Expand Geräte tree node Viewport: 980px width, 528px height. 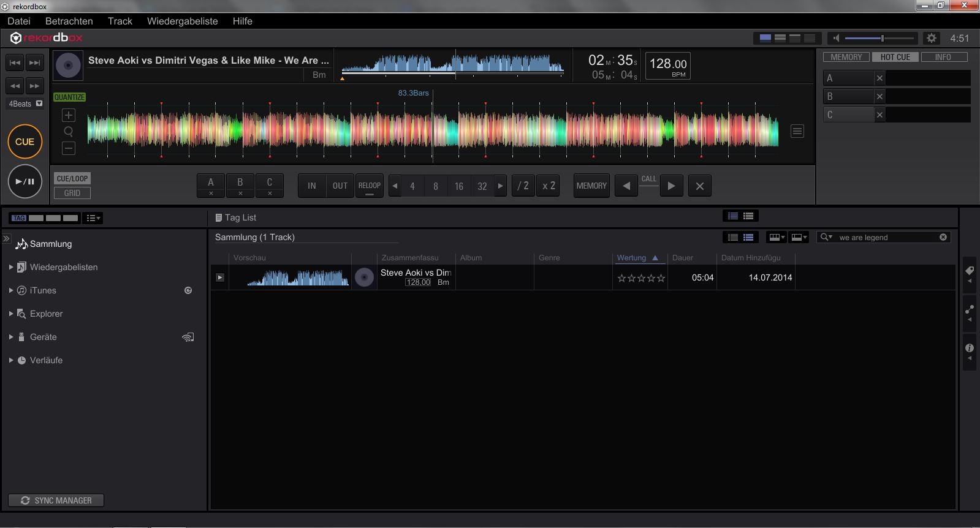(x=11, y=337)
